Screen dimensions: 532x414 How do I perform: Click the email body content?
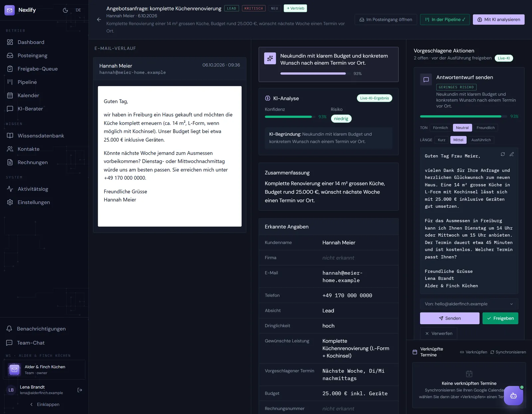tap(170, 156)
